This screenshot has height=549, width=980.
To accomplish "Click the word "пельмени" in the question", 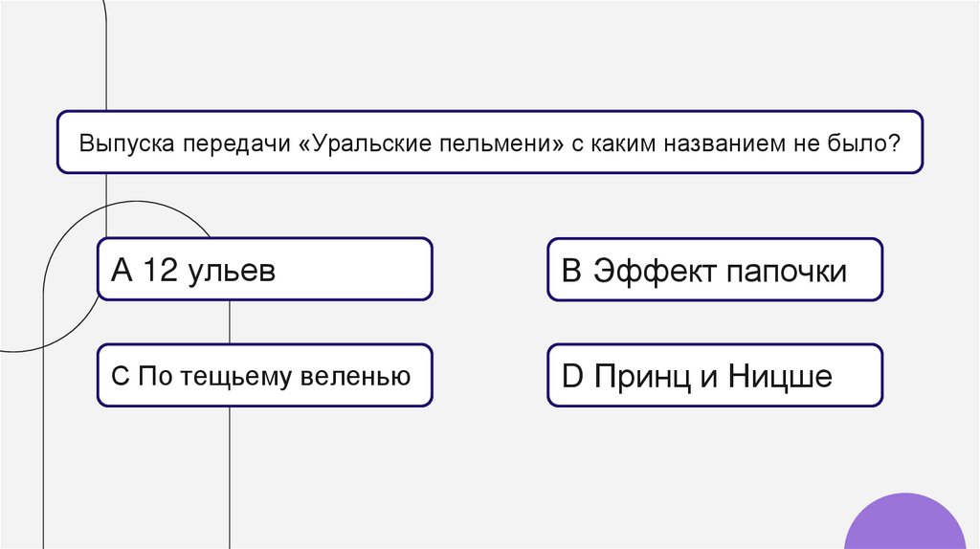I will pos(489,142).
